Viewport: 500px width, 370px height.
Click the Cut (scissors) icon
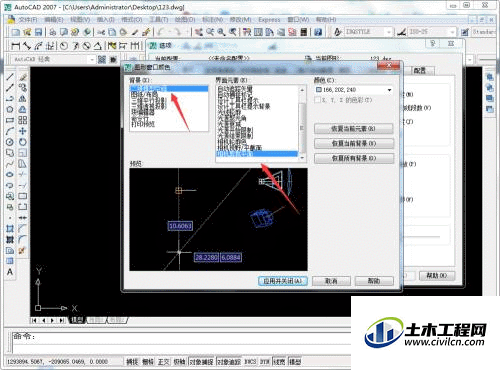point(101,32)
